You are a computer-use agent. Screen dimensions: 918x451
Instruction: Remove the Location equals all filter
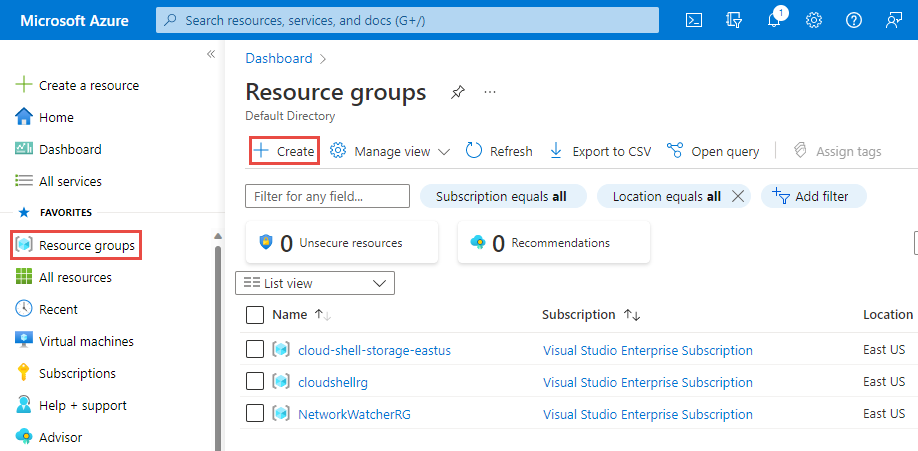[x=738, y=196]
